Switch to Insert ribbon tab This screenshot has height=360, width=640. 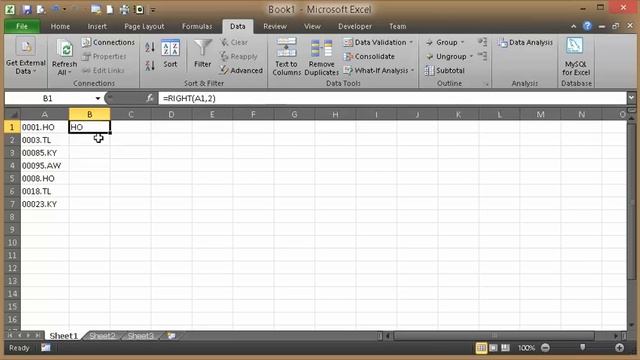(97, 26)
